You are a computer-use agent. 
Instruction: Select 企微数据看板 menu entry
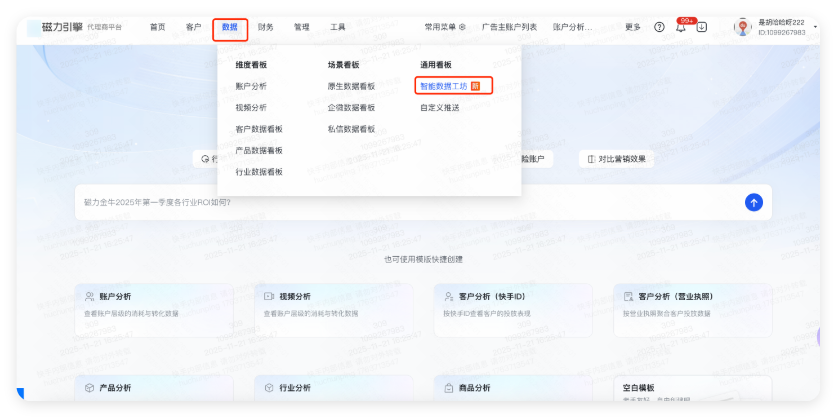pyautogui.click(x=351, y=108)
